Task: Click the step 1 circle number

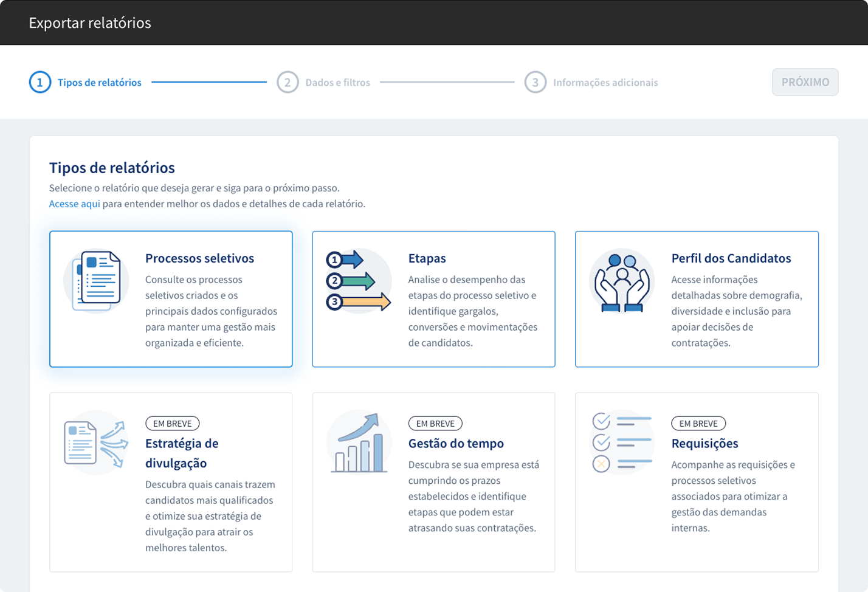Action: pos(40,83)
